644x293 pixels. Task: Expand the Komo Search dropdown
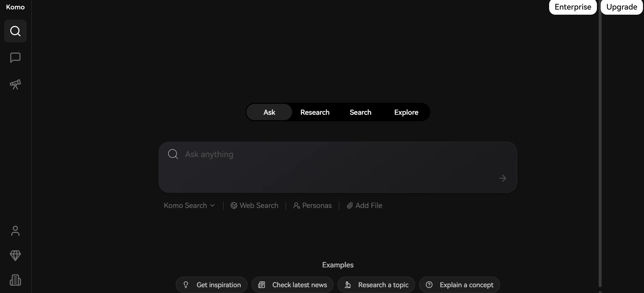tap(189, 206)
